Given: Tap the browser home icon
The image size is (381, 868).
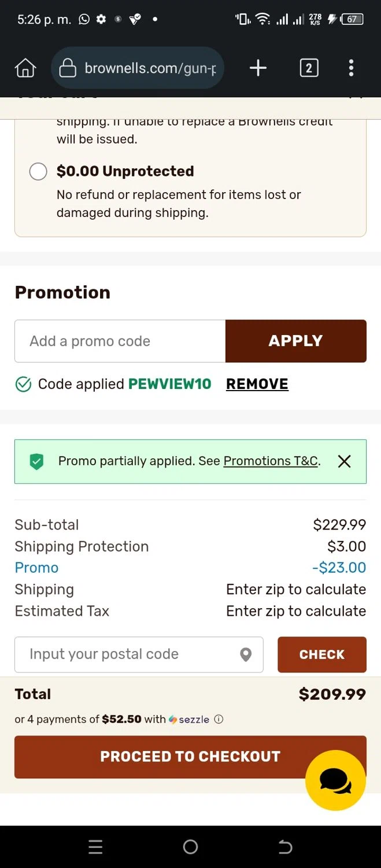Looking at the screenshot, I should (x=25, y=68).
